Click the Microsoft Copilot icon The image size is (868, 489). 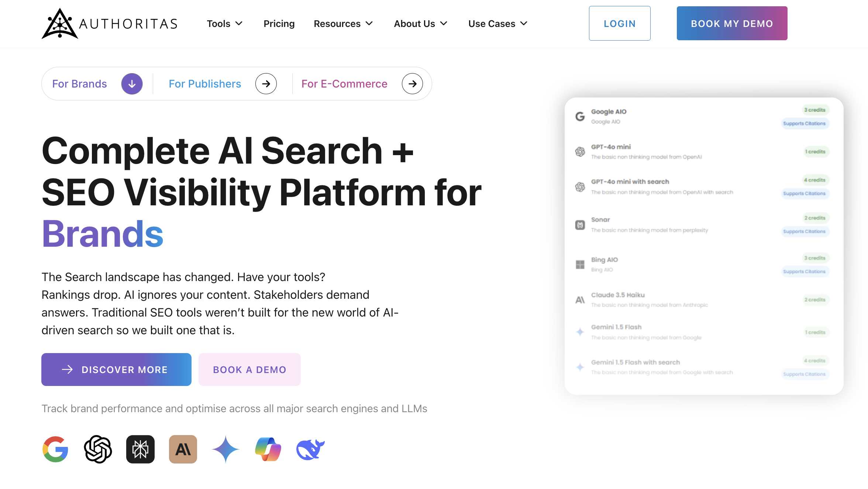click(x=268, y=449)
